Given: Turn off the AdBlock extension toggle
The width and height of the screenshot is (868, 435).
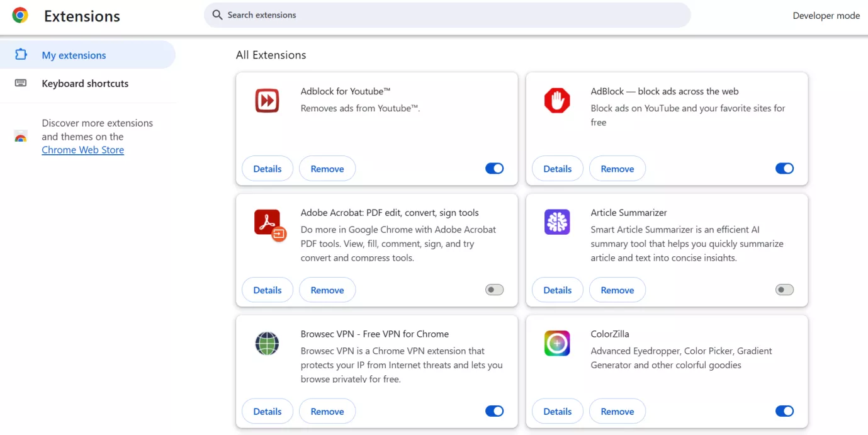Looking at the screenshot, I should pos(784,168).
